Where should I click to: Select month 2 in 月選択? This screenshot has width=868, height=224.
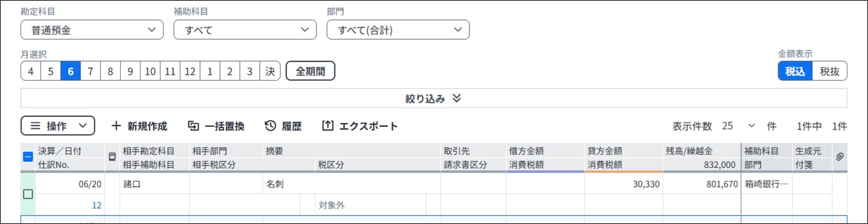click(x=230, y=71)
